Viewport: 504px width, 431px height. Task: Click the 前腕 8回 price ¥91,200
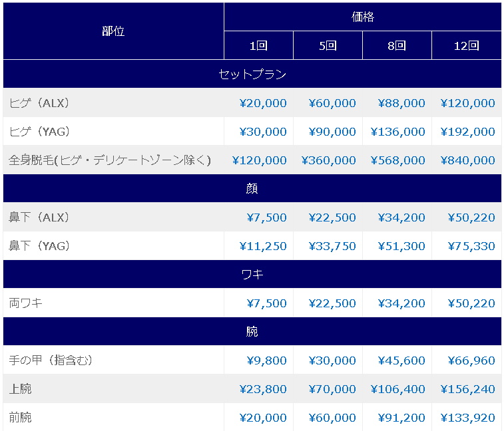(x=401, y=418)
